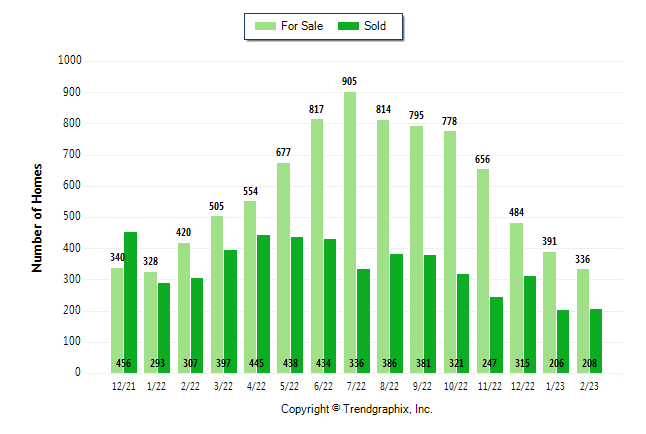Click the 6/22 For Sale bar
This screenshot has height=434, width=646.
pos(317,246)
